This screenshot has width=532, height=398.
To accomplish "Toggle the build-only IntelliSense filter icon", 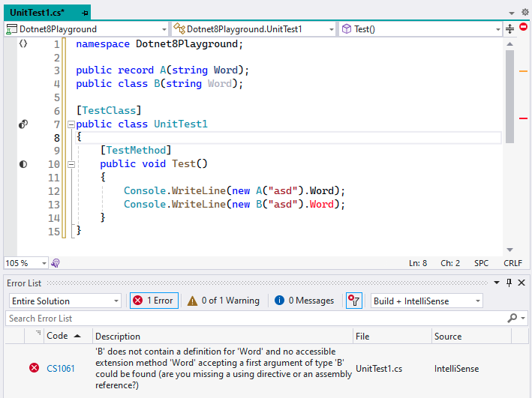I will (x=354, y=301).
